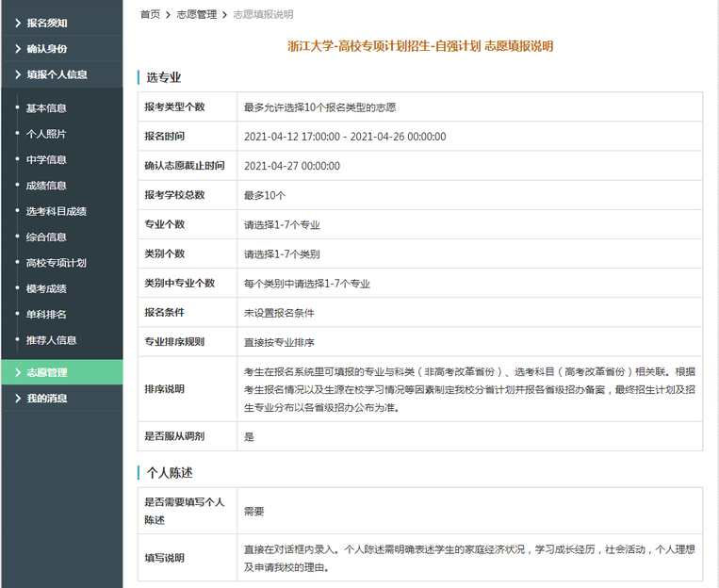
Task: Click the value 最多10个
Action: (x=265, y=195)
